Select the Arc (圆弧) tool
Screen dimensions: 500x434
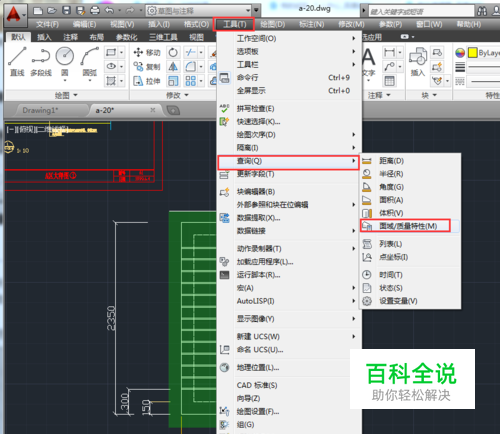coord(90,62)
